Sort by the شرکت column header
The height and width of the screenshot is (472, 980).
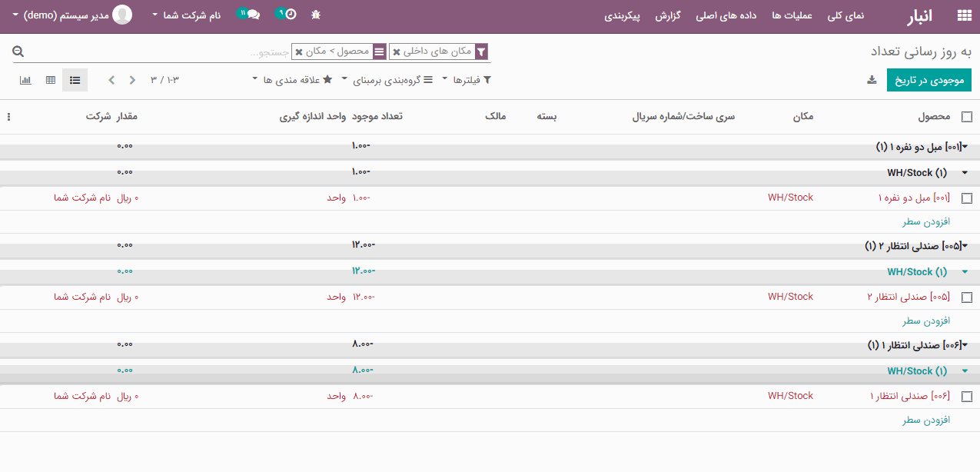(x=98, y=117)
